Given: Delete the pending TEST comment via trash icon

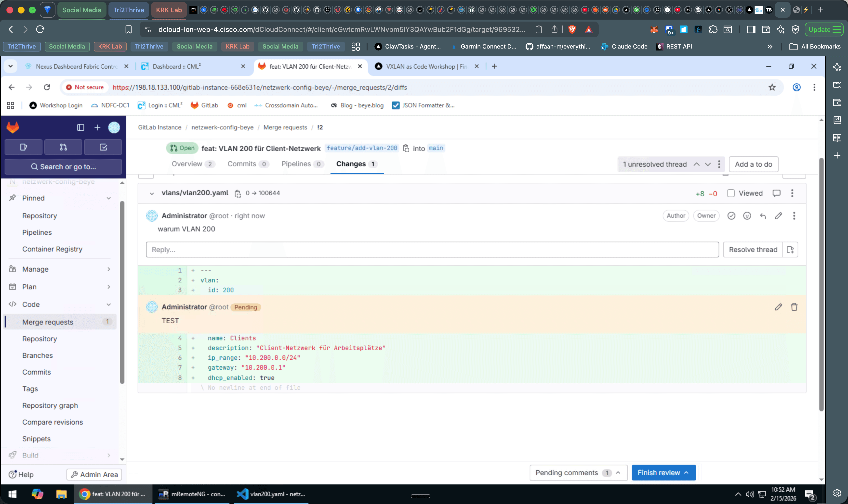Looking at the screenshot, I should [x=794, y=307].
